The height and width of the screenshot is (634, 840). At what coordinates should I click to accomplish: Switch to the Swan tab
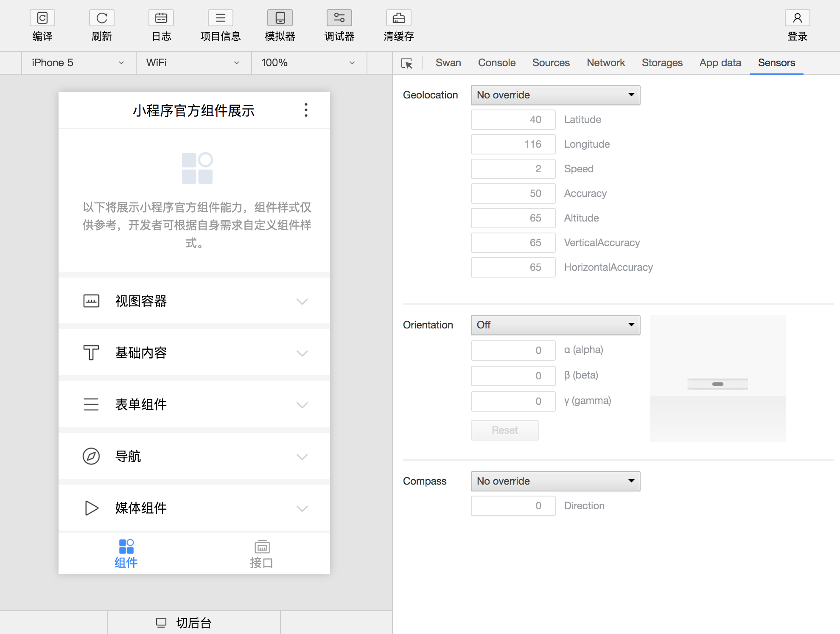448,63
